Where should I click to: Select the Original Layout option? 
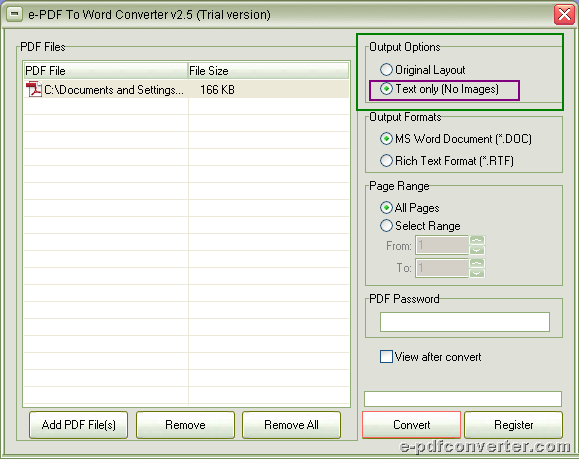386,69
